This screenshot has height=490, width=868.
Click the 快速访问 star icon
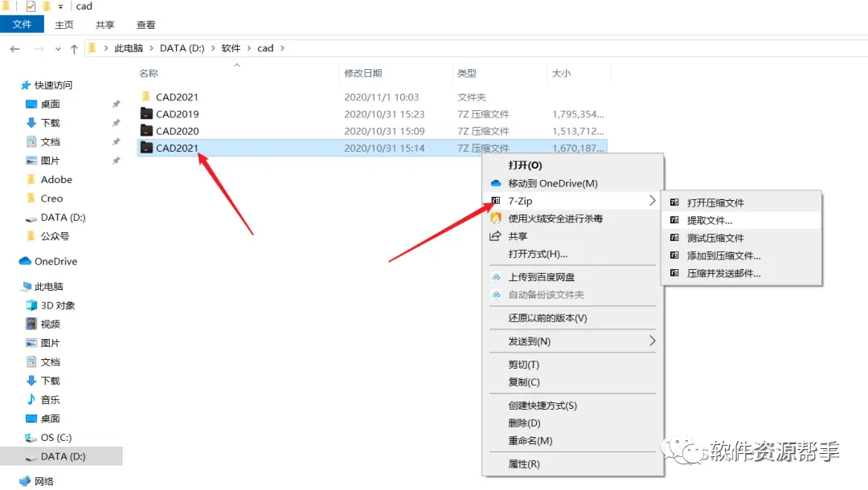point(26,85)
